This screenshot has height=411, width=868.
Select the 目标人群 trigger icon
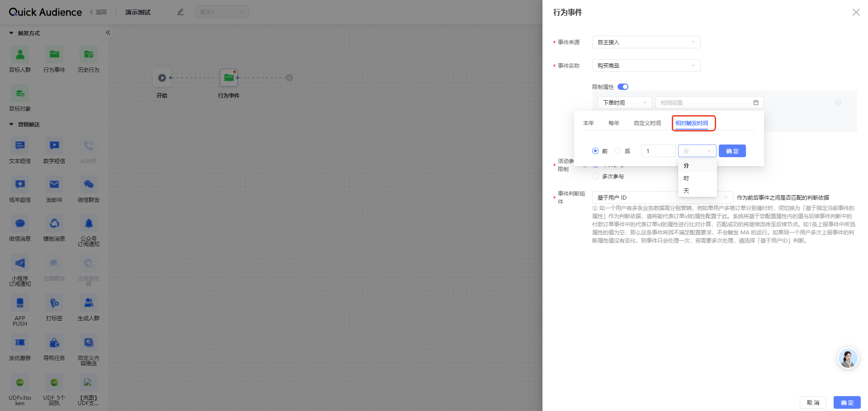pyautogui.click(x=20, y=55)
